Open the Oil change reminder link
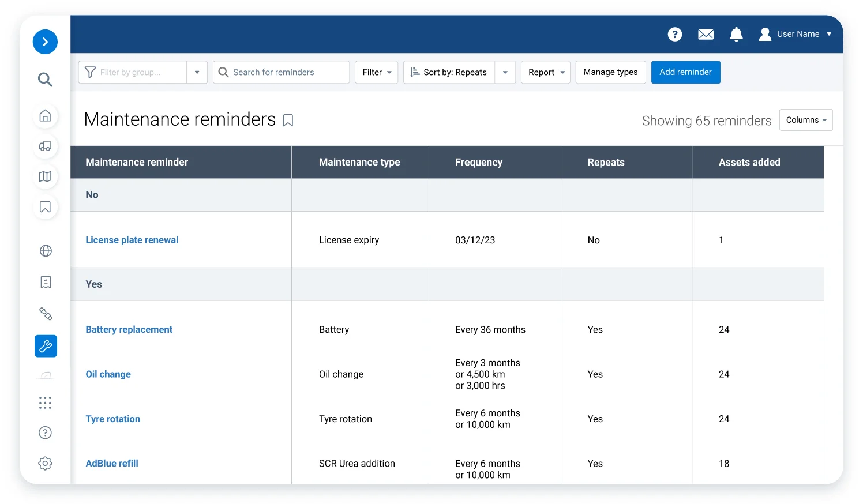The height and width of the screenshot is (504, 863). (x=108, y=374)
